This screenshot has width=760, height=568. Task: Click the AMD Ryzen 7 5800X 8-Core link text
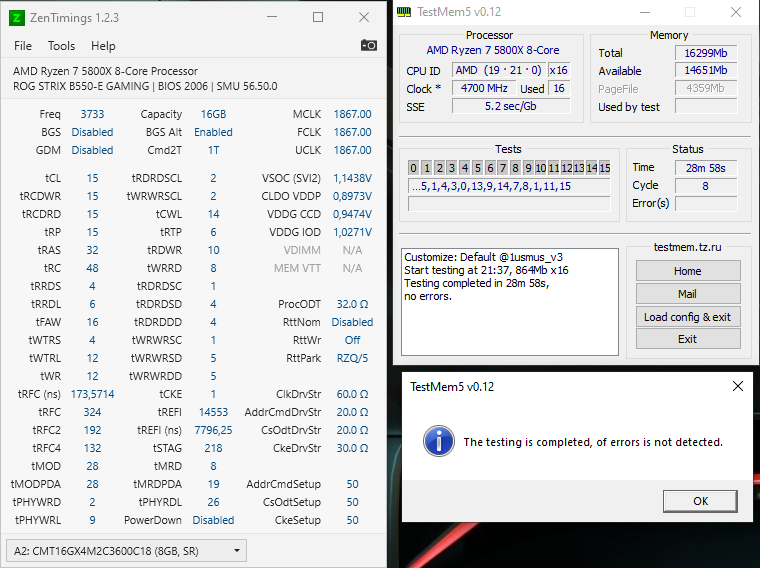pyautogui.click(x=492, y=50)
